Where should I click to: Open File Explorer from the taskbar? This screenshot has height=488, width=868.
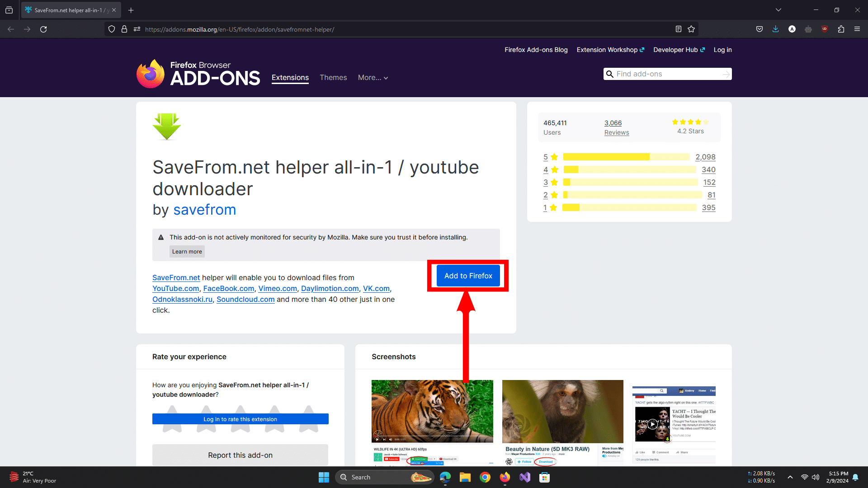click(465, 477)
